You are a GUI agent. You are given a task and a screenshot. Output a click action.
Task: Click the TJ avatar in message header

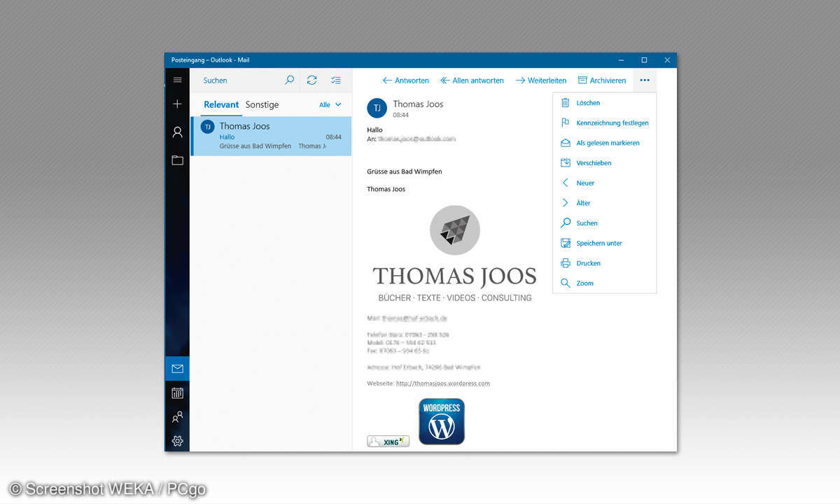click(377, 108)
